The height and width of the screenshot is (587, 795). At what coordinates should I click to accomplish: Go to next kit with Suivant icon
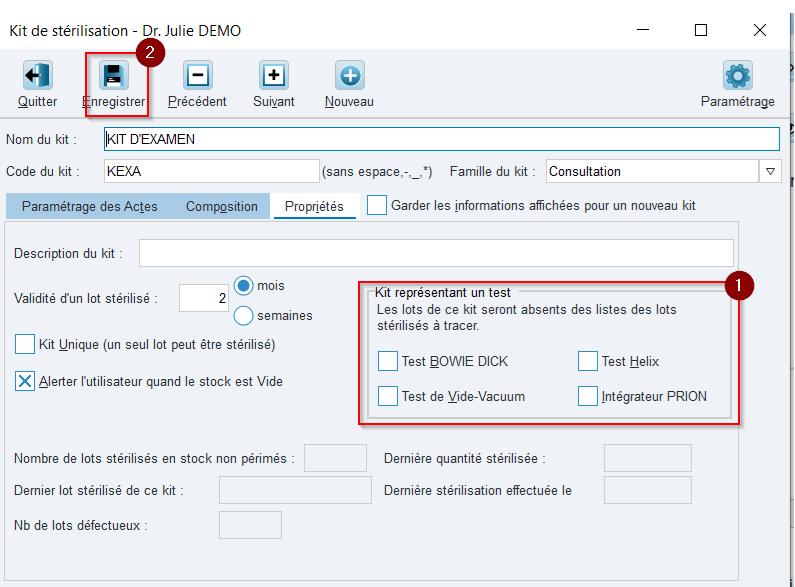(274, 76)
